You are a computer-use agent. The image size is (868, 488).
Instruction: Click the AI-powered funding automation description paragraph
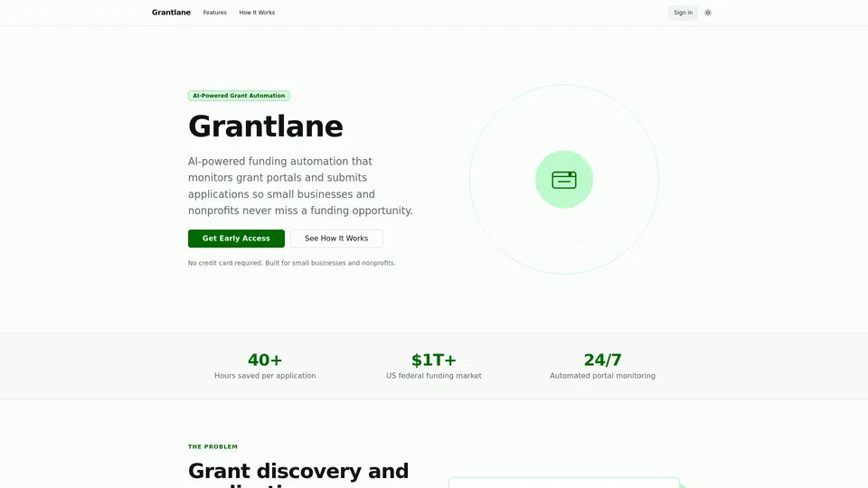click(300, 186)
